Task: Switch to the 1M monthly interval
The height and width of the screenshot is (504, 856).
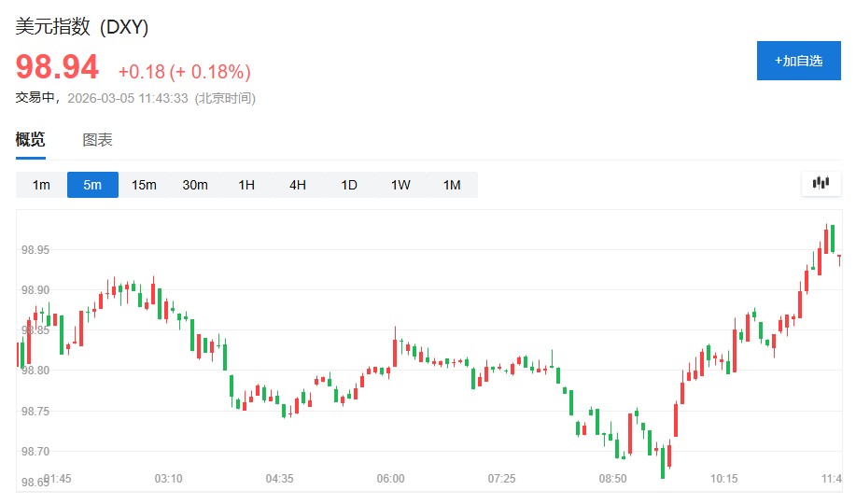Action: coord(452,185)
